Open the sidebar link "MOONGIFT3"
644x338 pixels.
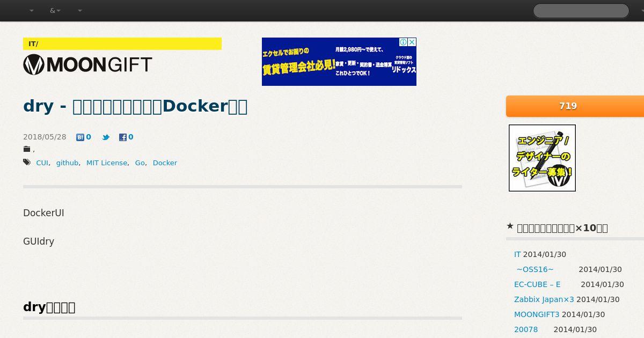[x=537, y=314]
